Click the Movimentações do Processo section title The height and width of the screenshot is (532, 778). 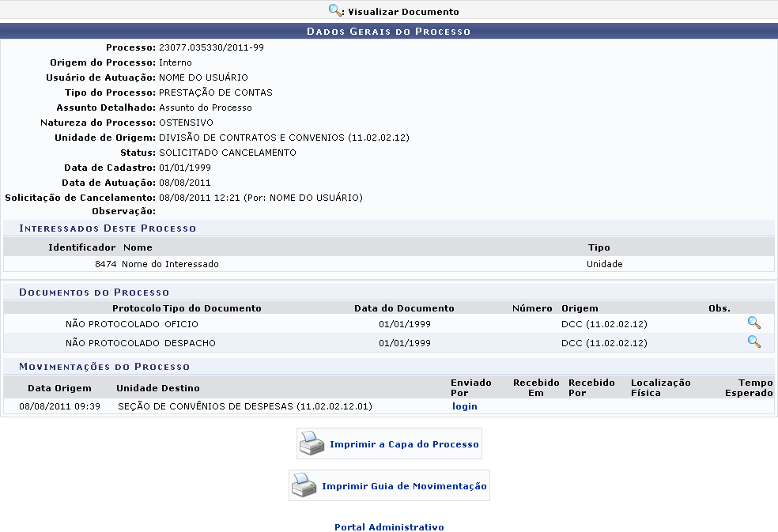(x=104, y=367)
